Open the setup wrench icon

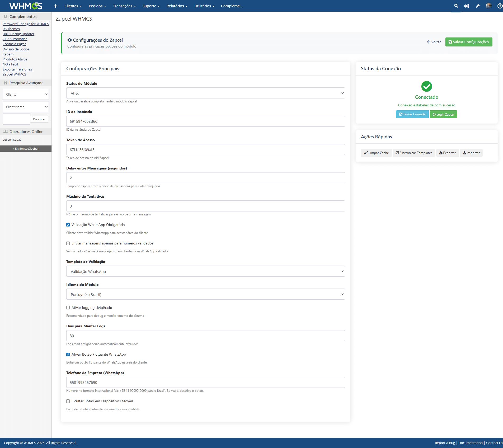478,6
